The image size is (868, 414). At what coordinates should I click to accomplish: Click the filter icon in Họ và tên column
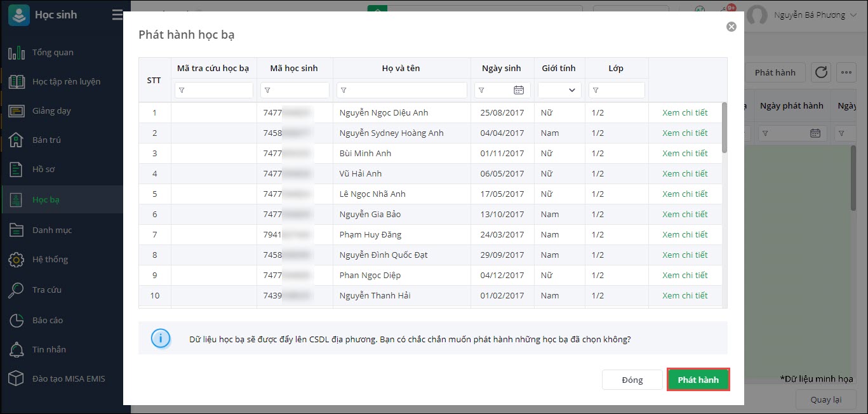point(344,90)
